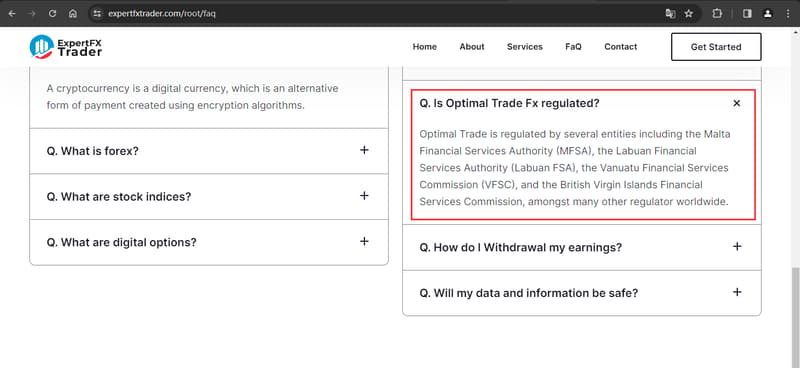The height and width of the screenshot is (368, 800).
Task: Open the translate page icon
Action: (x=670, y=14)
